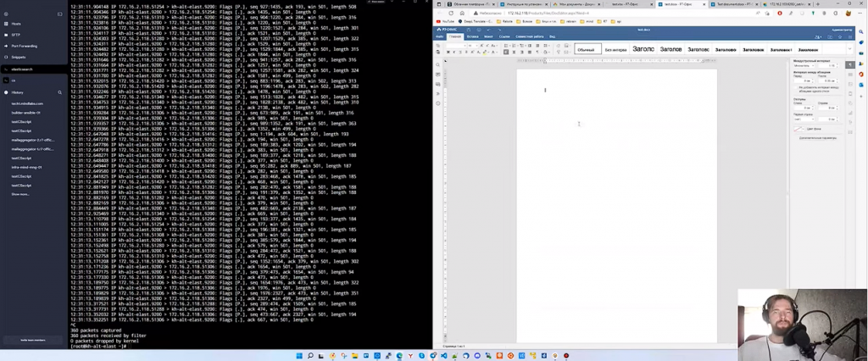Click the spacing before paragraph field

(x=804, y=81)
